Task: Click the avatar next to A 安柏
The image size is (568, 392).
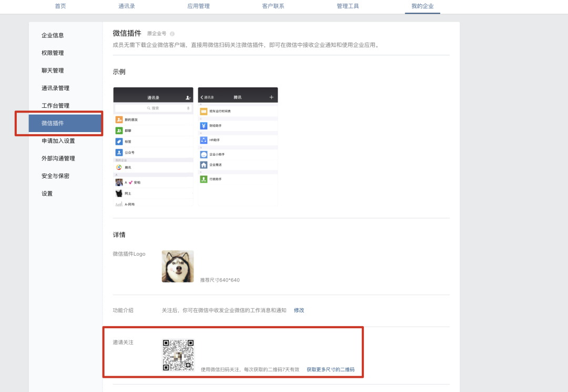Action: 119,182
